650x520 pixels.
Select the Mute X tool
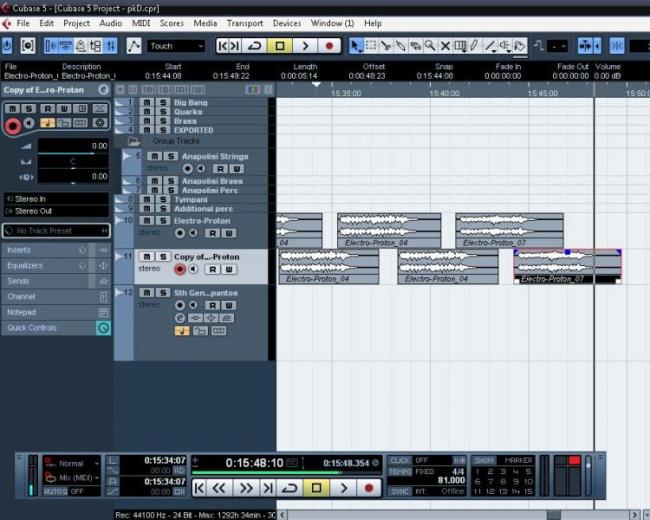[445, 46]
